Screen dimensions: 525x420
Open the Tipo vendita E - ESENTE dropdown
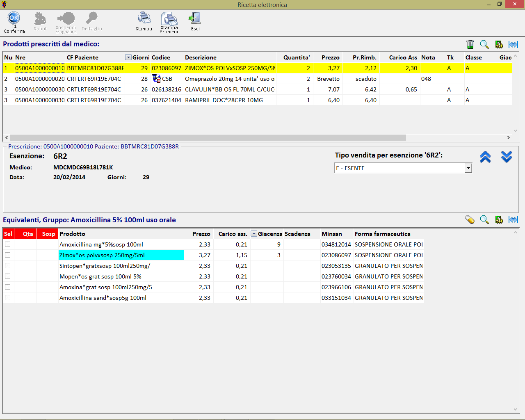(468, 168)
